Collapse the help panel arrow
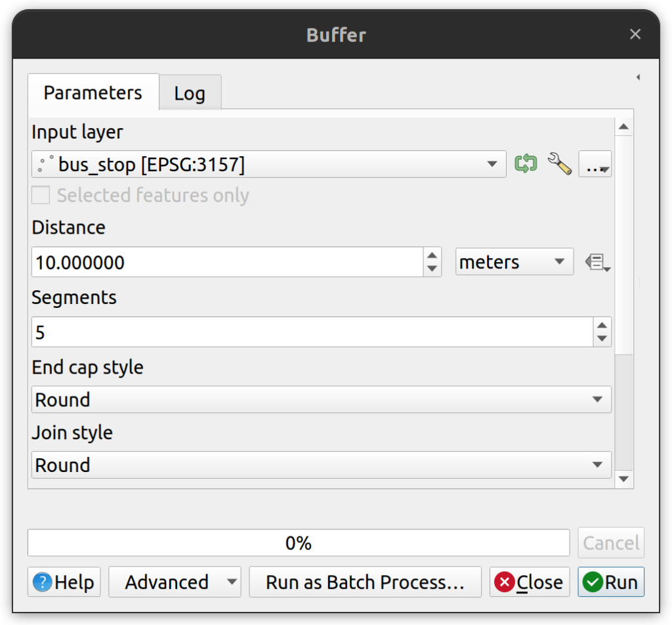 (x=638, y=77)
